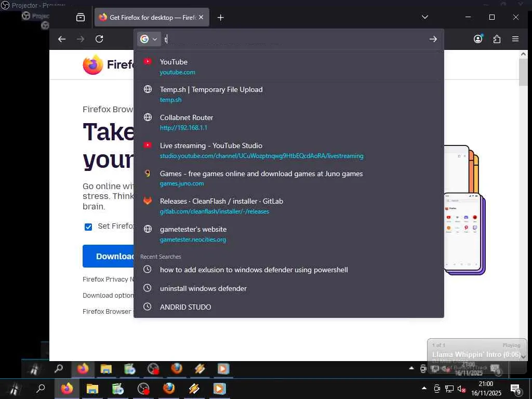Select recent search 'uninstall windows defender'
532x399 pixels.
point(289,288)
